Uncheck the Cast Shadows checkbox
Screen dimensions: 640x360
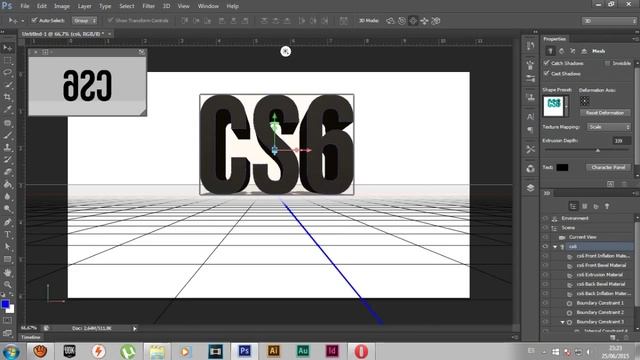(547, 73)
